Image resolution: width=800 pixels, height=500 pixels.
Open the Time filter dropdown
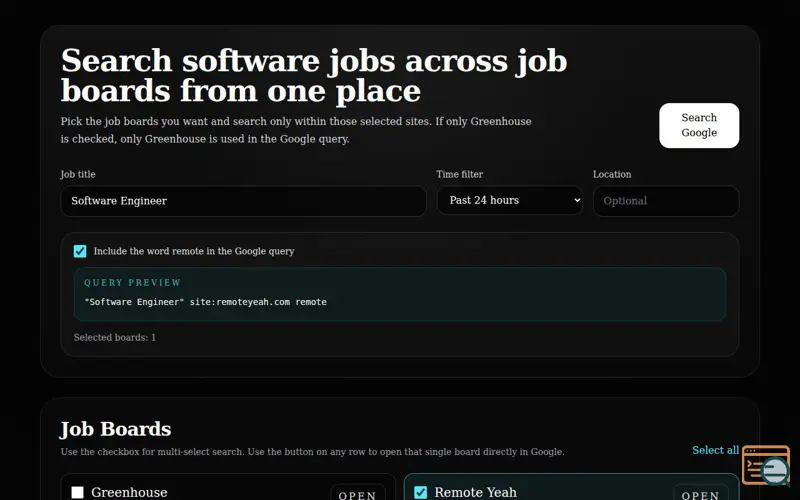(x=510, y=200)
